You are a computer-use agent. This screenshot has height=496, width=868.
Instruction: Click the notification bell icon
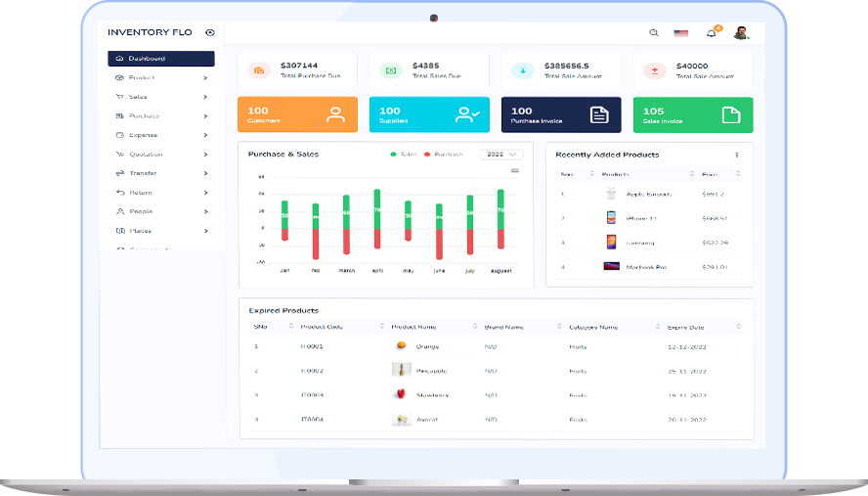[x=712, y=33]
